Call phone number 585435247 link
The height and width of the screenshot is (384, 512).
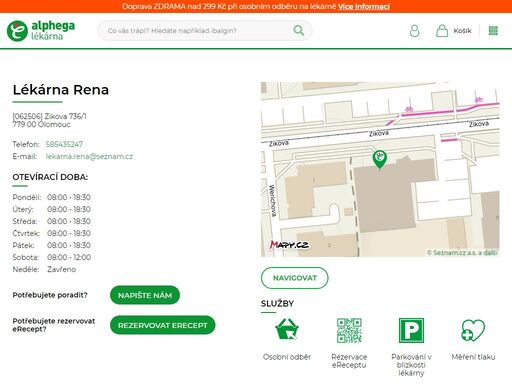[x=64, y=144]
